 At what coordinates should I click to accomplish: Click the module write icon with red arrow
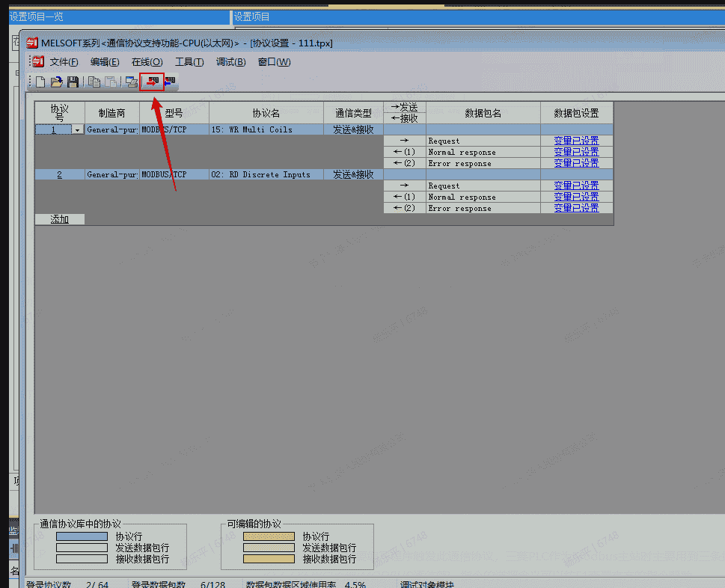153,82
